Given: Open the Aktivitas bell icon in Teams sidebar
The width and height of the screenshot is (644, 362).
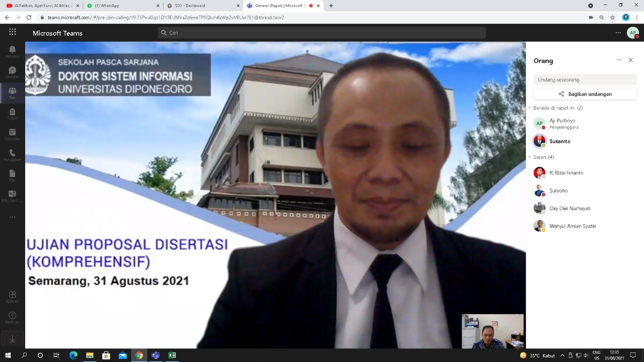Looking at the screenshot, I should (12, 51).
